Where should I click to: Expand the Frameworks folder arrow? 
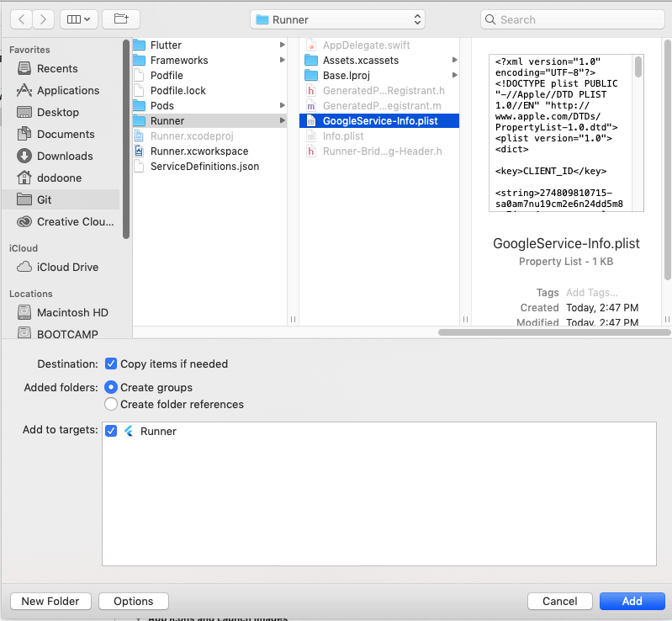[x=282, y=60]
